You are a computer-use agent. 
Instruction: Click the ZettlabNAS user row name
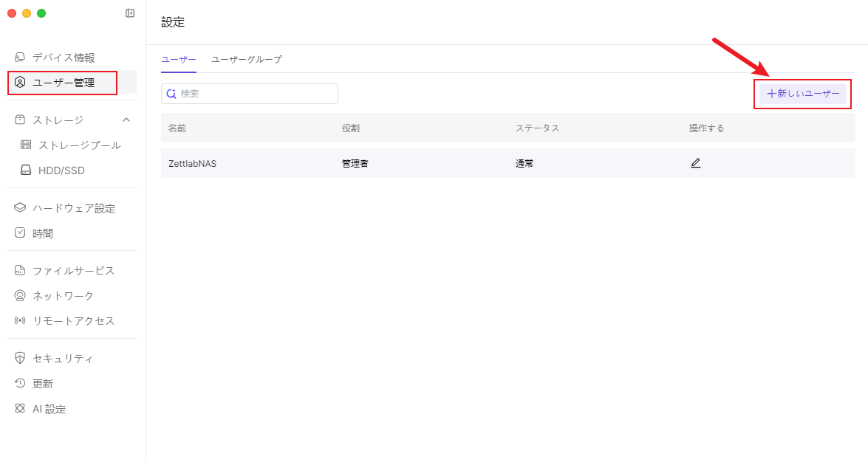192,164
